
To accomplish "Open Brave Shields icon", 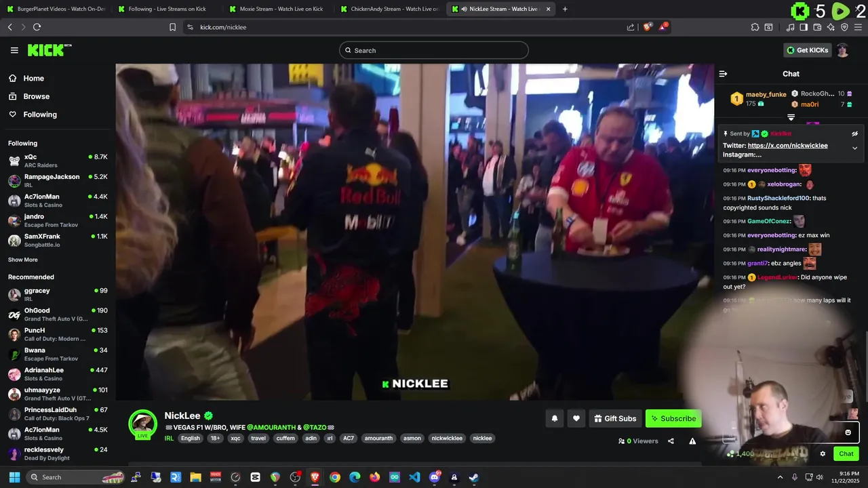I will coord(647,27).
